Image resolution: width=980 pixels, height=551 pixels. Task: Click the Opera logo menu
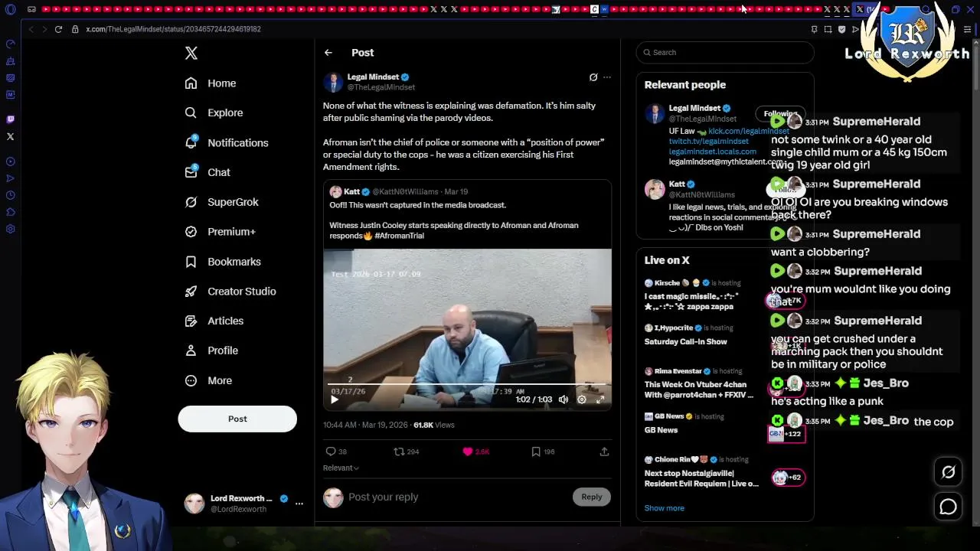coord(10,10)
